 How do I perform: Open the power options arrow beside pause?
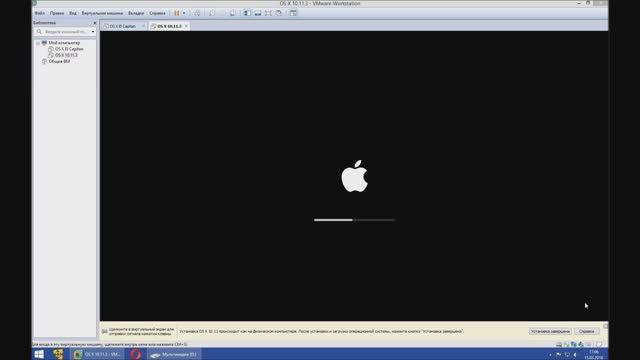[184, 13]
